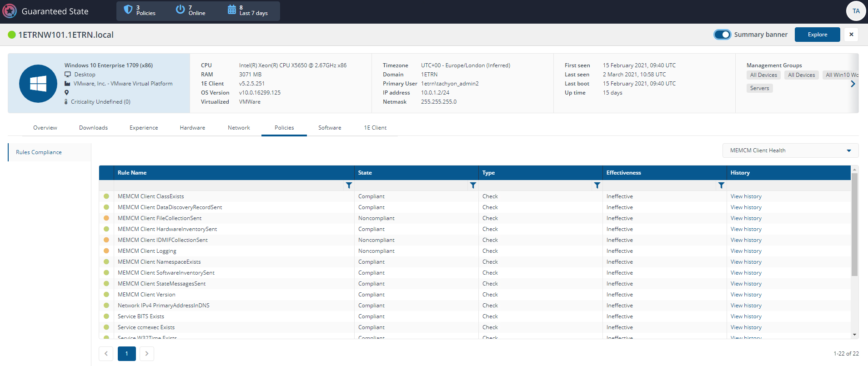Screen dimensions: 868x366
Task: Switch to the Downloads tab
Action: pos(93,128)
